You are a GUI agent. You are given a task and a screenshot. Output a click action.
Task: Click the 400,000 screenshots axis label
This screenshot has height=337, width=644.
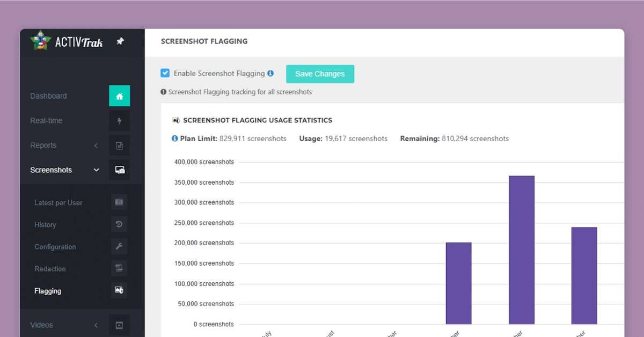coord(204,162)
